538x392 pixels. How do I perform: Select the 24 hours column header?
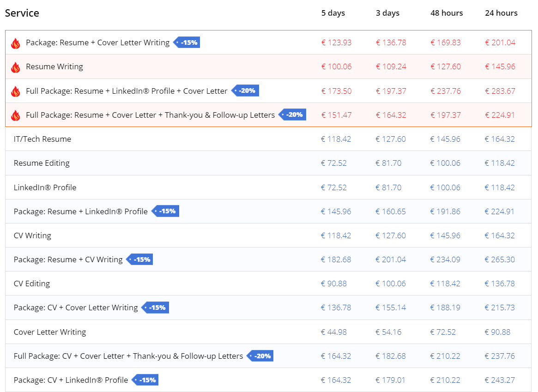502,13
